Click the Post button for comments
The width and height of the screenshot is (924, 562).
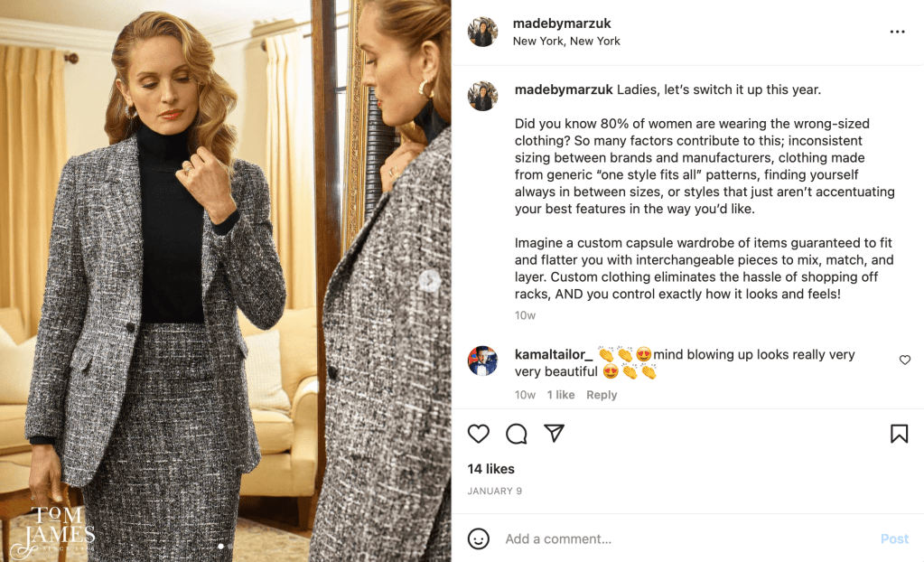point(894,539)
